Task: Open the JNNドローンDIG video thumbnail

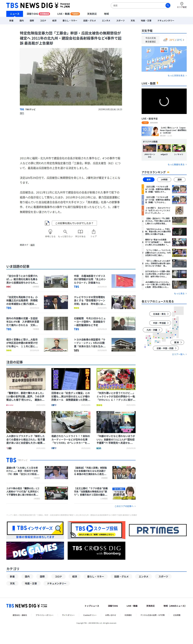Action: tap(150, 148)
